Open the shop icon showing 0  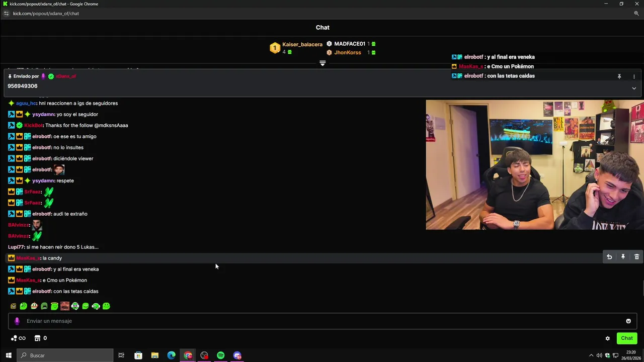tap(41, 338)
